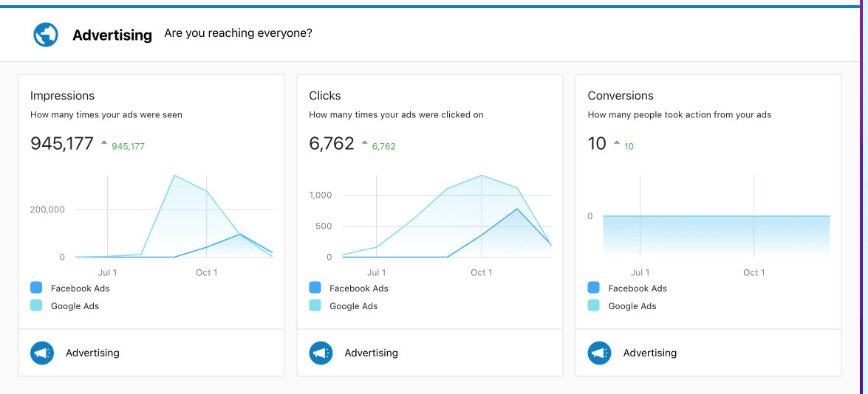
Task: Open Advertising link below Conversions chart
Action: [x=649, y=353]
